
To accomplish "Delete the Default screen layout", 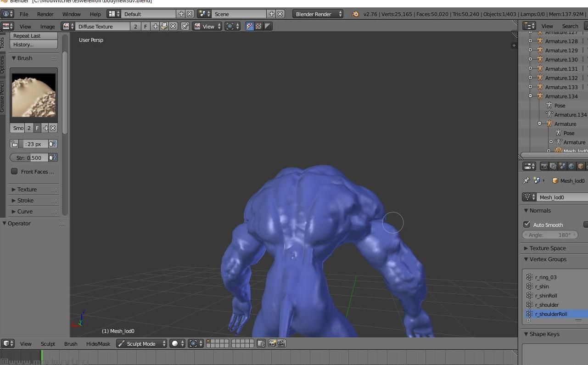I will coord(190,14).
